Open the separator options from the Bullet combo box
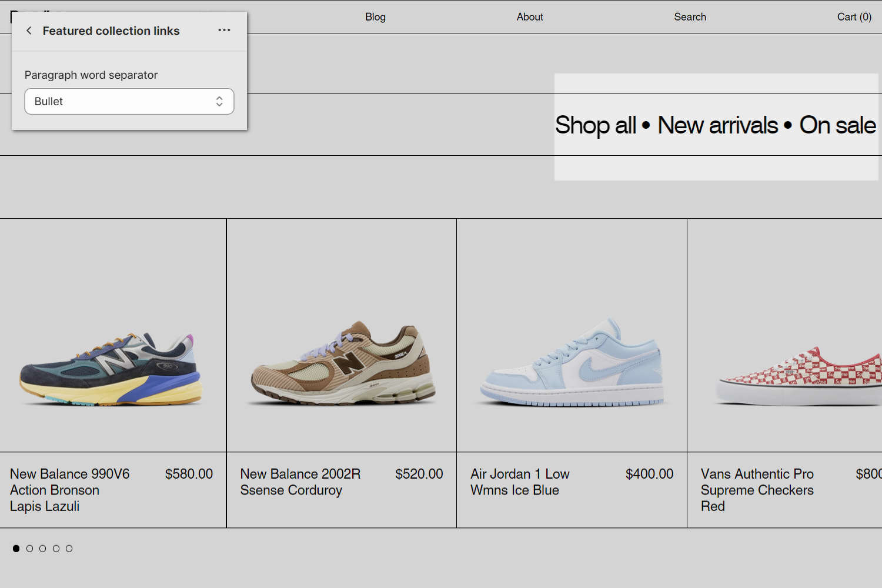 tap(129, 101)
